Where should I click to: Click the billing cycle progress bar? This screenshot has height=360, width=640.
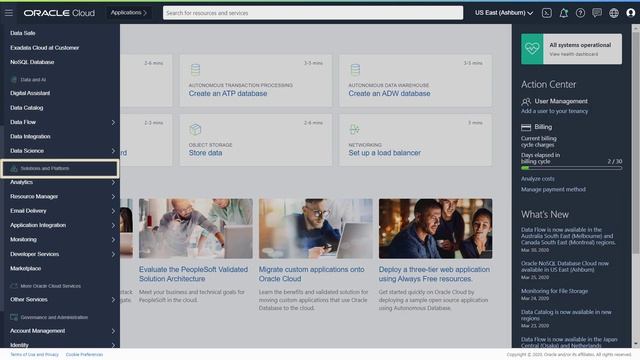point(571,168)
